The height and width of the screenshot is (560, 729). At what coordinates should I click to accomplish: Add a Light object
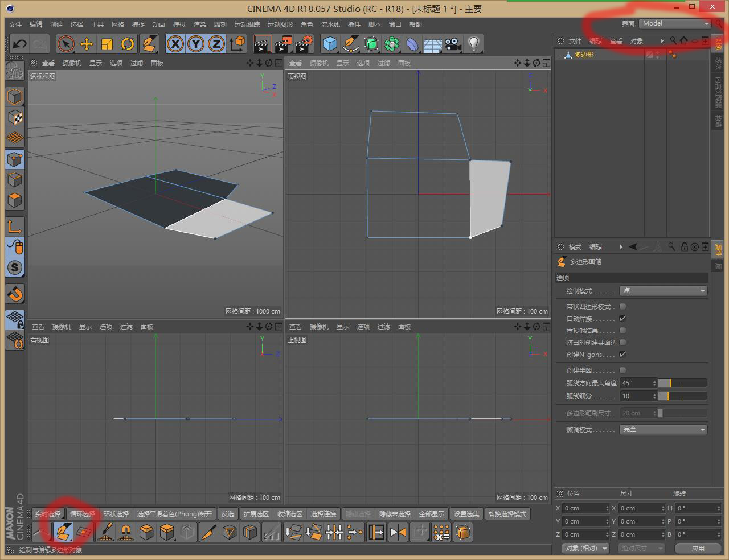(x=474, y=44)
